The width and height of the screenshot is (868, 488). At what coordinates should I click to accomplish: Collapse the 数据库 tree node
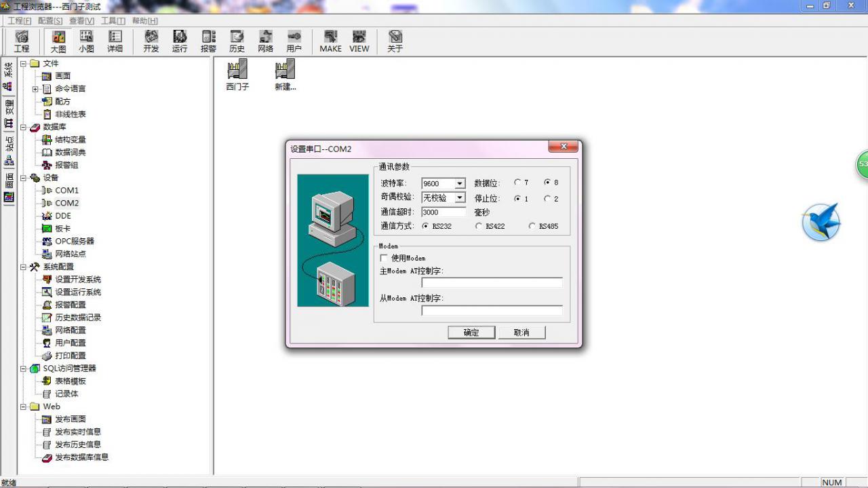pyautogui.click(x=23, y=127)
